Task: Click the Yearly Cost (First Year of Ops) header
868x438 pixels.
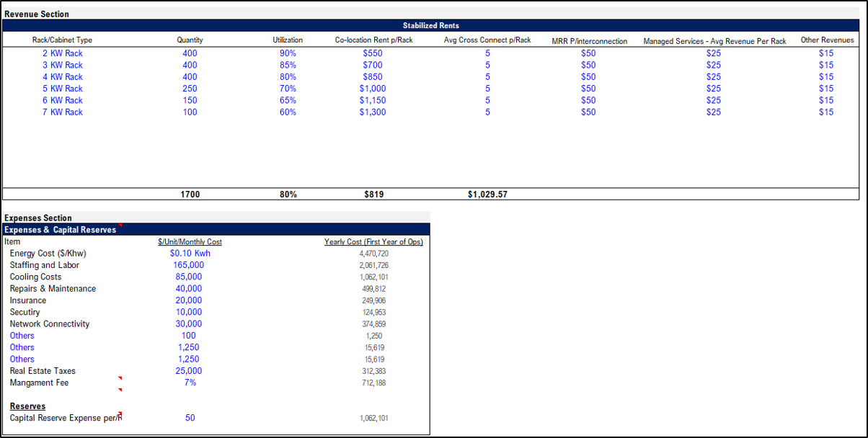Action: [373, 242]
